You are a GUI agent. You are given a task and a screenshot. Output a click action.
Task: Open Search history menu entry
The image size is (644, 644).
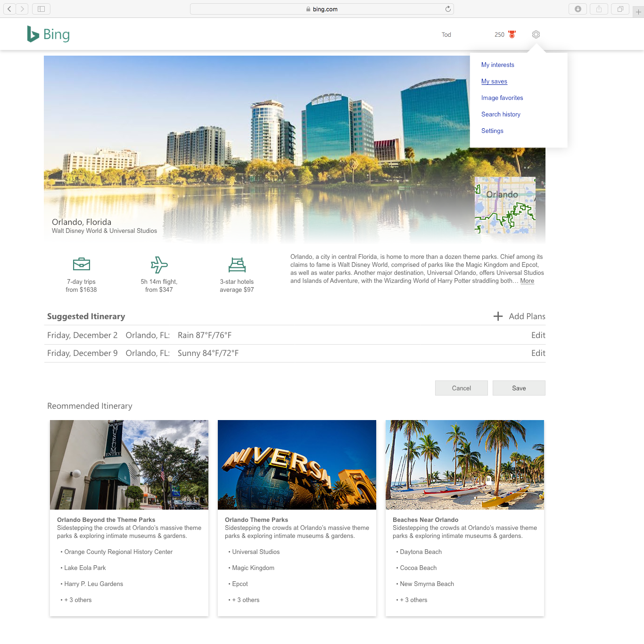click(501, 115)
